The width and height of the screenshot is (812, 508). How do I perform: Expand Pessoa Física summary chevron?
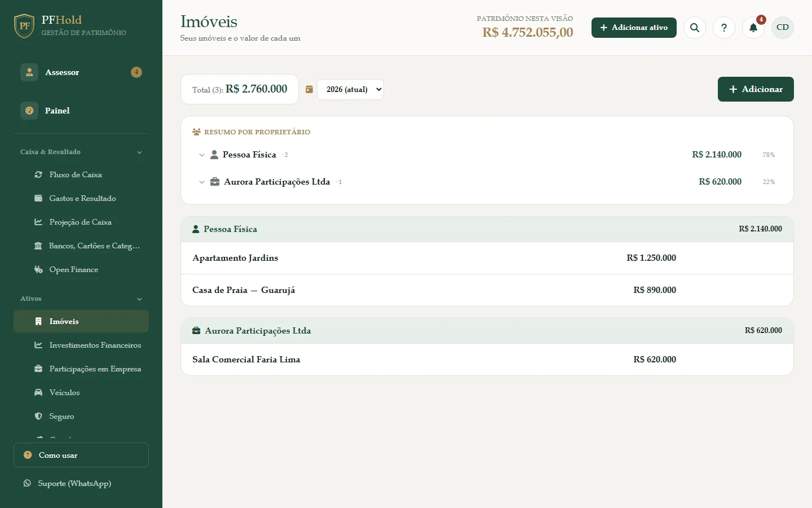point(201,155)
